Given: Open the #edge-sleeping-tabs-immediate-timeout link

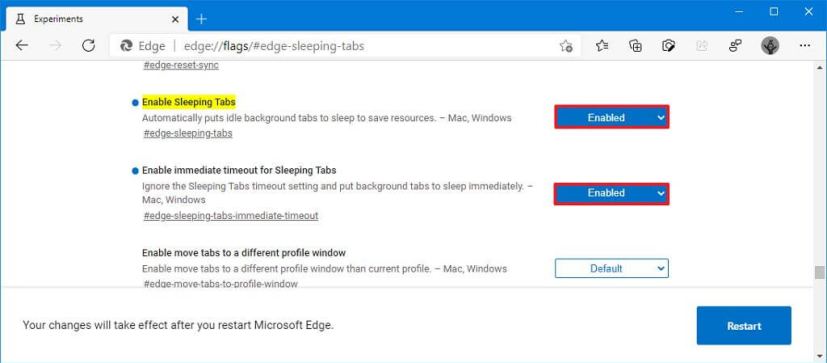Looking at the screenshot, I should [x=231, y=216].
